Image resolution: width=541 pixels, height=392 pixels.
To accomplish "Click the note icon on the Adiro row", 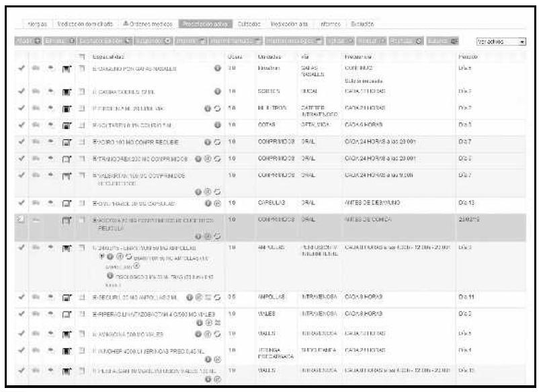I will [67, 141].
